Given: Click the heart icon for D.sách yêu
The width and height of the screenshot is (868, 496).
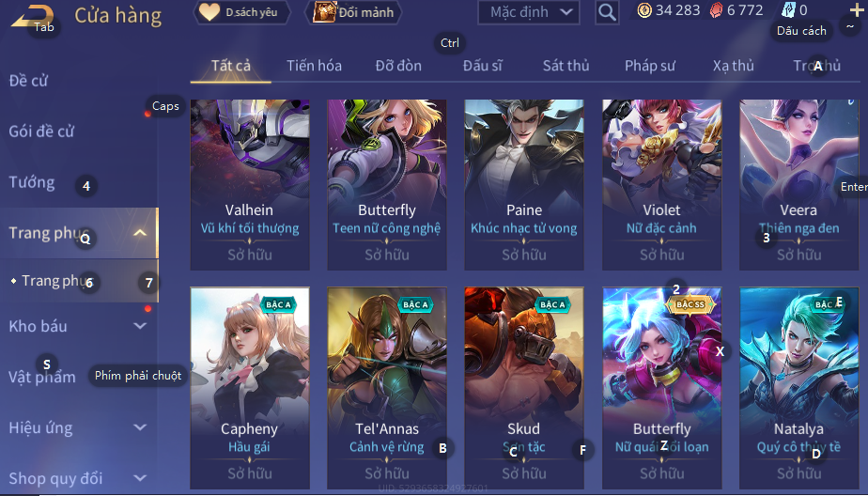Looking at the screenshot, I should coord(209,11).
